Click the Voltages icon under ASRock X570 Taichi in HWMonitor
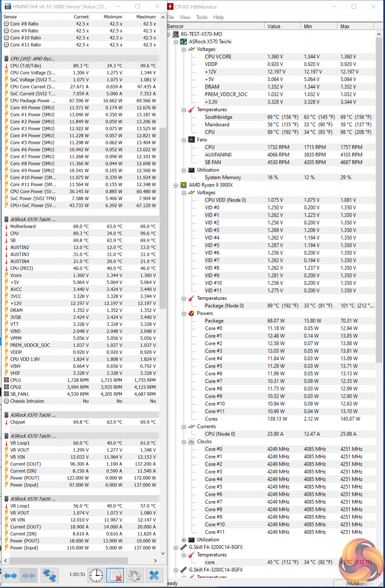385x588 pixels. coord(192,49)
